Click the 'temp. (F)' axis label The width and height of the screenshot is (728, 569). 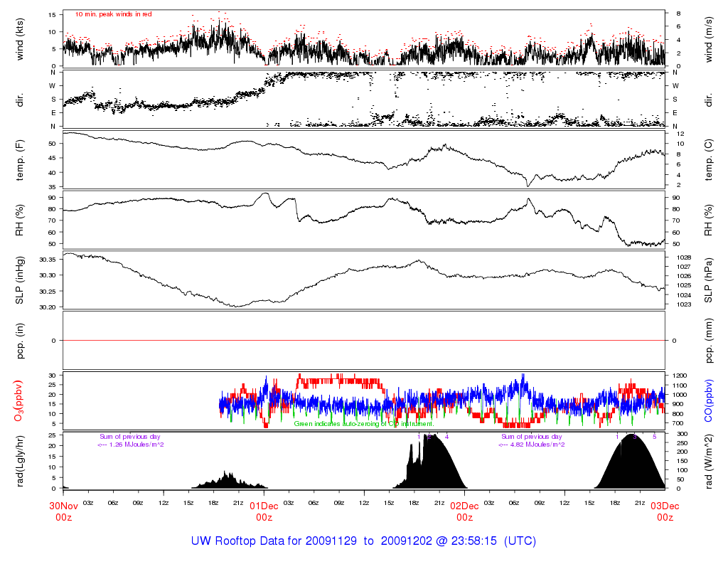(x=19, y=160)
